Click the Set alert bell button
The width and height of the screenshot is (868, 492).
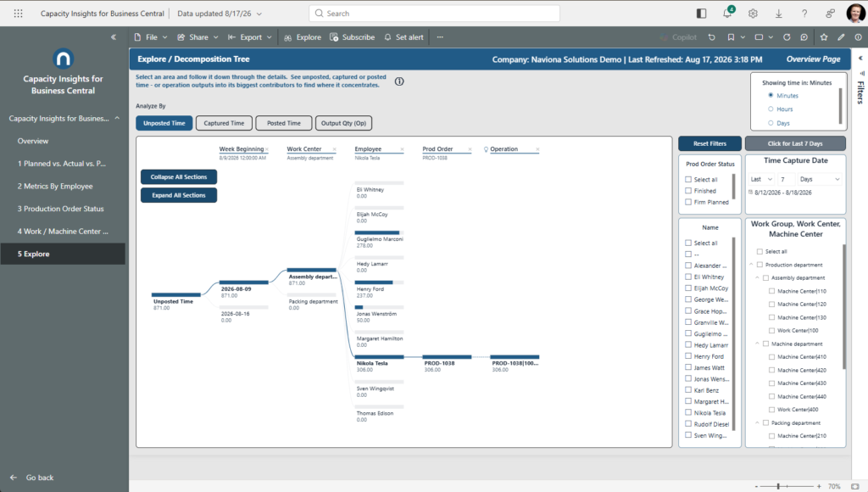point(404,37)
